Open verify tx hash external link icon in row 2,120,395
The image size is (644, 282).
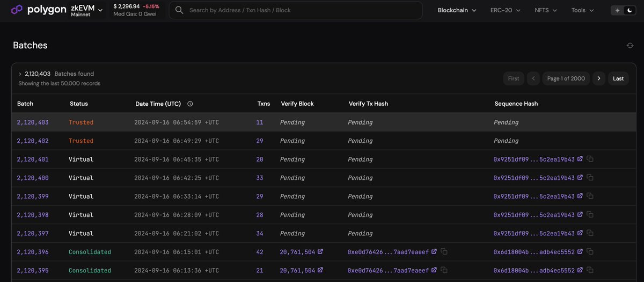434,270
